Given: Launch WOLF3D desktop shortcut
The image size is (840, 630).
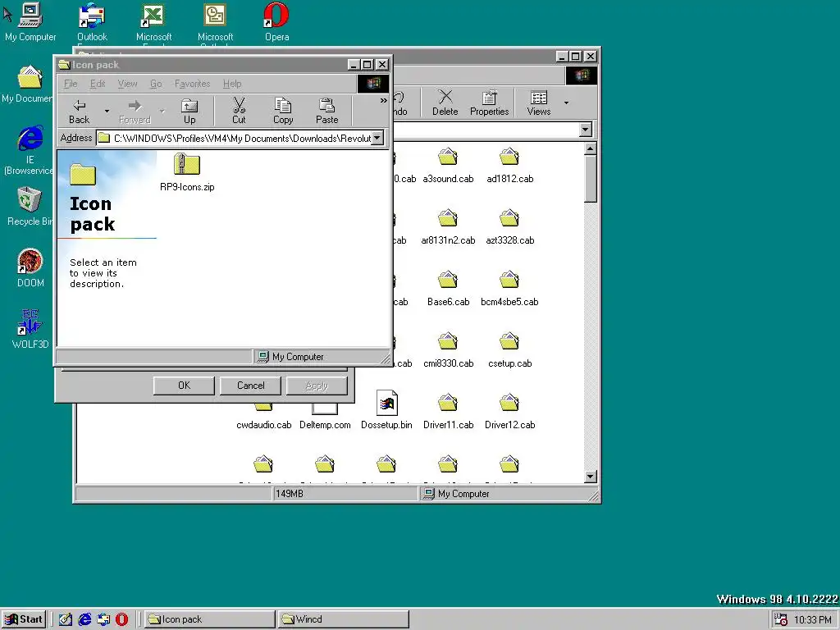Looking at the screenshot, I should (x=30, y=330).
